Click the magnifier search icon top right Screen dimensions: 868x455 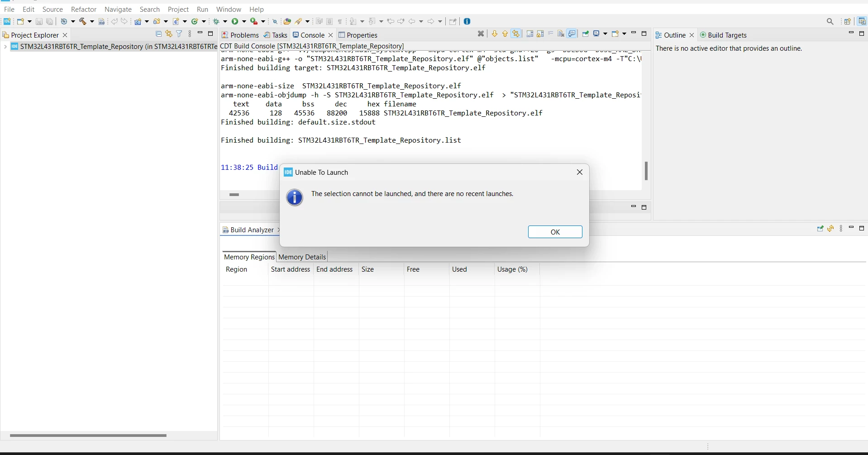pyautogui.click(x=830, y=21)
